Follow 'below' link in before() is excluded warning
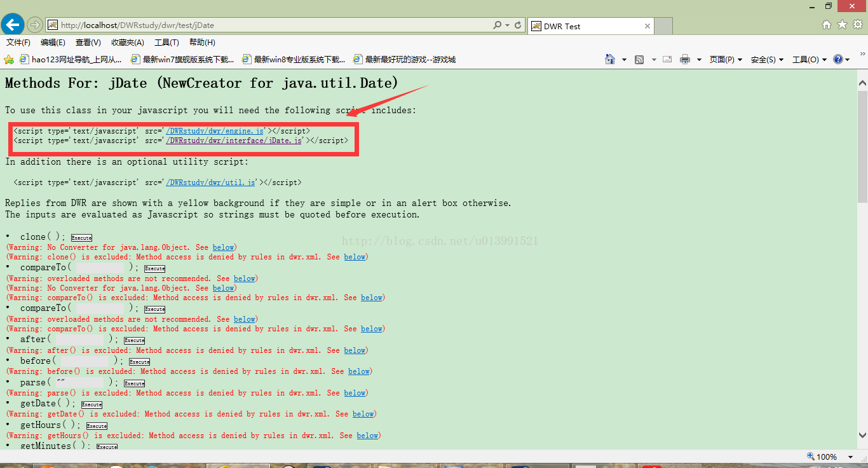 pos(359,371)
